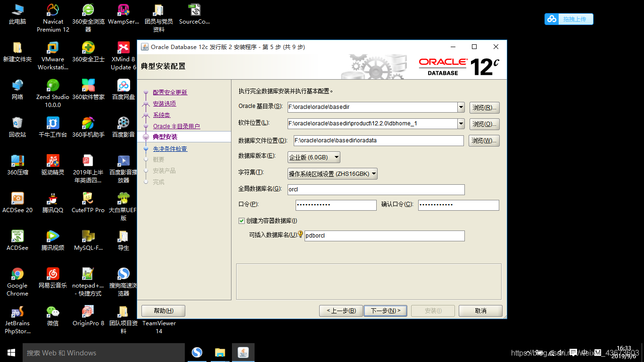The height and width of the screenshot is (362, 644).
Task: Click the 拖拽上传 cloud upload widget
Action: coord(569,19)
